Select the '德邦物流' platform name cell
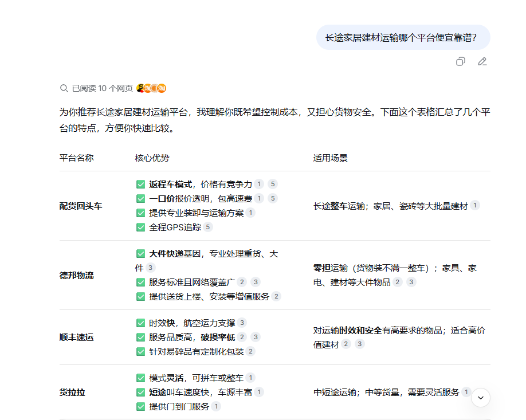Image resolution: width=526 pixels, height=420 pixels. 76,275
